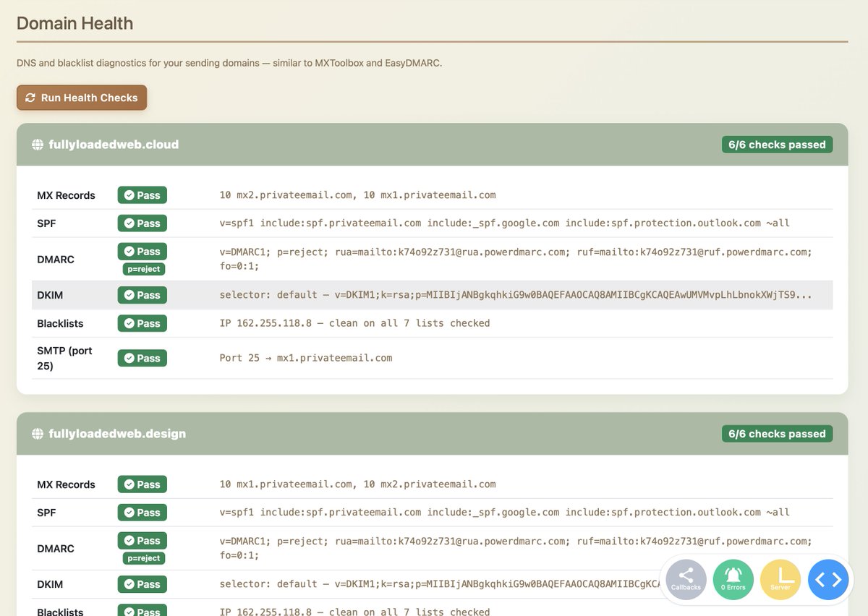Click the SPF label under fullyloadedweb.design
Screen dimensions: 868x616
coord(46,513)
